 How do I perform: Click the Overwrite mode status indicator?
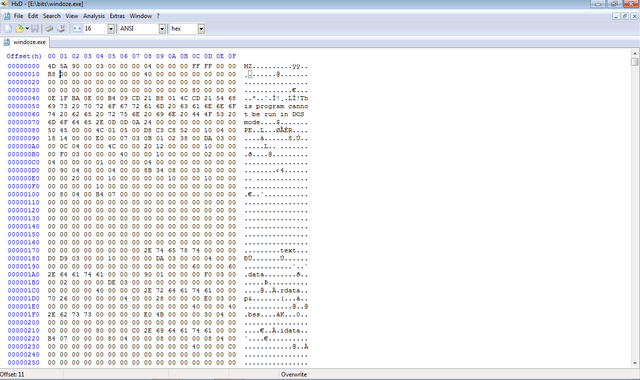[x=294, y=374]
